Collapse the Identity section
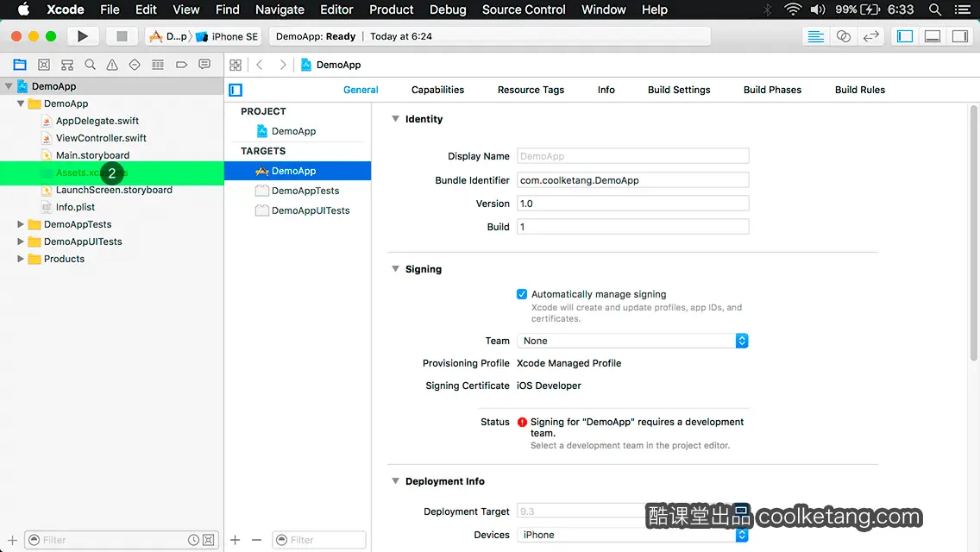Screen dimensions: 980x552 [x=396, y=119]
